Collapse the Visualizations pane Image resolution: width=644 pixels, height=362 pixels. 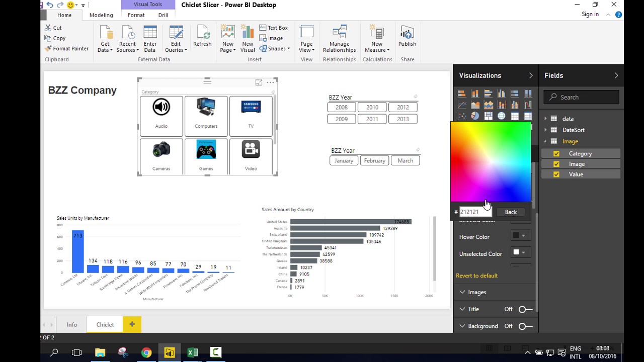coord(531,75)
